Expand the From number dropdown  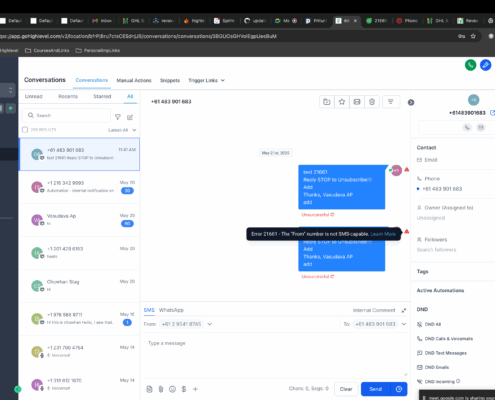tap(210, 324)
